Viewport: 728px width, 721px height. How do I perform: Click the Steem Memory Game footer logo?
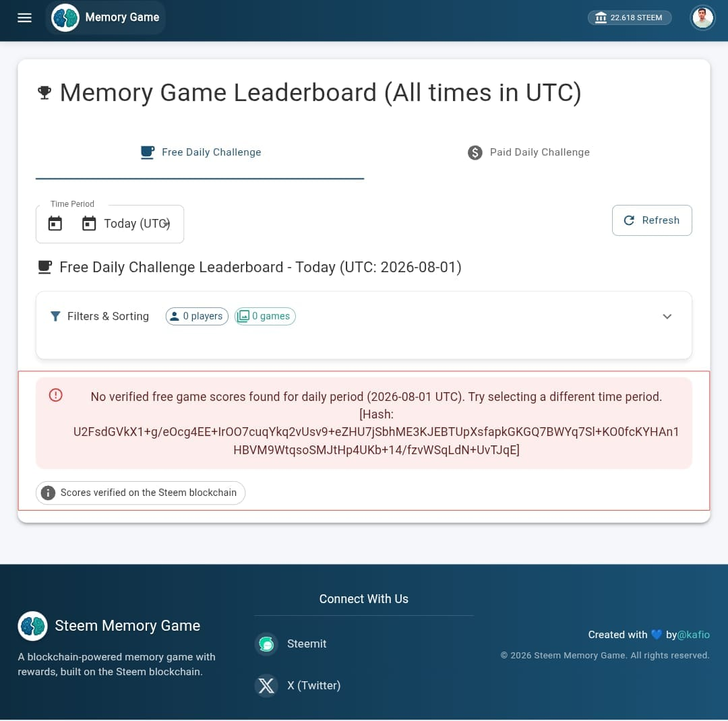pyautogui.click(x=32, y=626)
